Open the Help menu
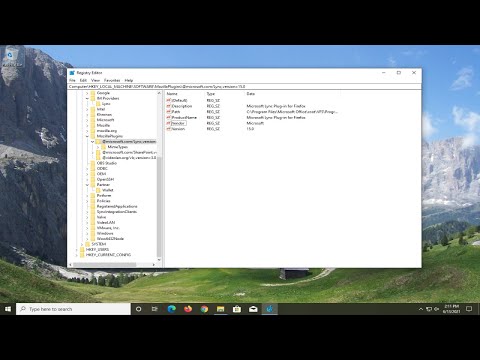Image resolution: width=480 pixels, height=360 pixels. [129, 80]
